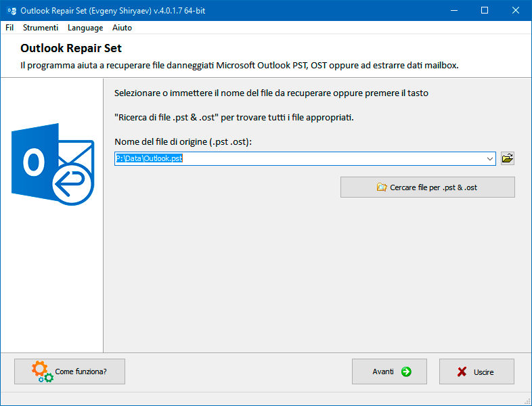Click the folder search icon on Cercare button
The image size is (532, 406).
(382, 187)
